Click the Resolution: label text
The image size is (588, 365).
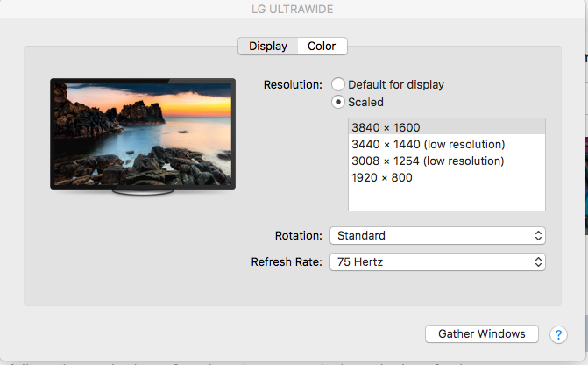coord(293,84)
